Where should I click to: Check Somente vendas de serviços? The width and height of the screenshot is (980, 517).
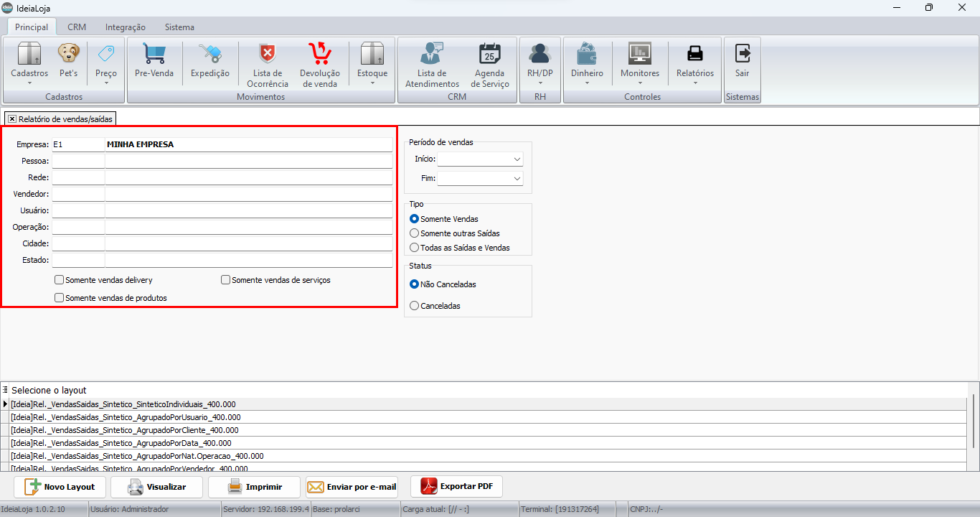(x=226, y=280)
